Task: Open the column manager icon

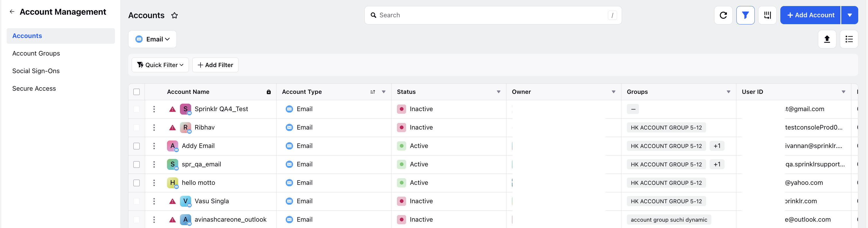Action: 767,15
